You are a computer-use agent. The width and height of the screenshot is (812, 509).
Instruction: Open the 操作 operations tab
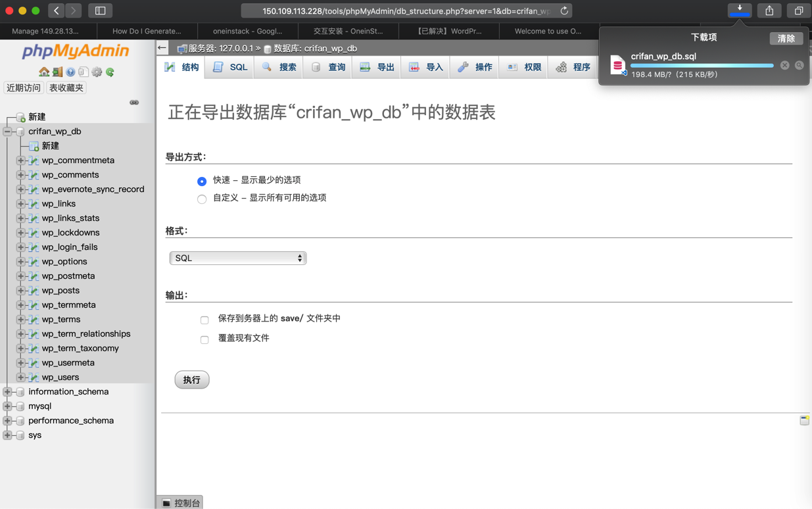coord(475,67)
